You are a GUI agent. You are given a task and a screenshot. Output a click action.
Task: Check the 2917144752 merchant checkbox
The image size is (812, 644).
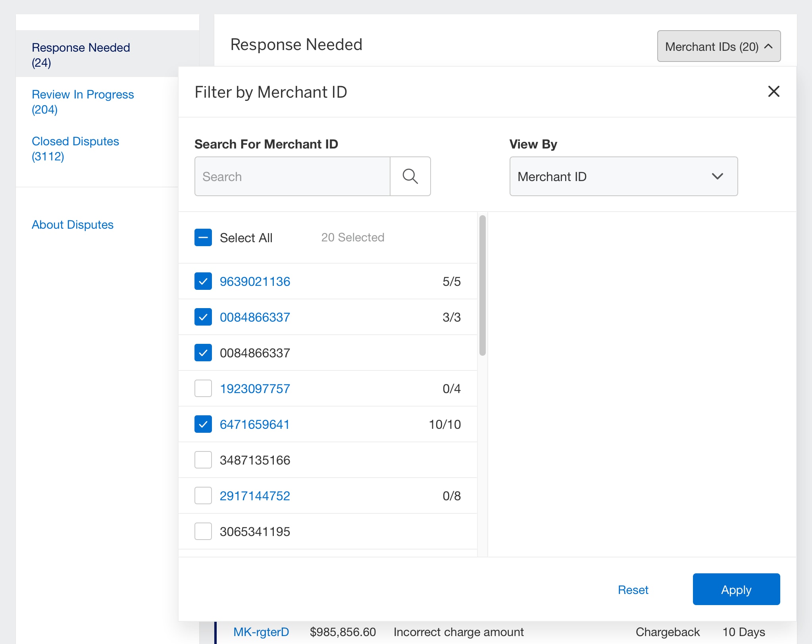(x=203, y=496)
